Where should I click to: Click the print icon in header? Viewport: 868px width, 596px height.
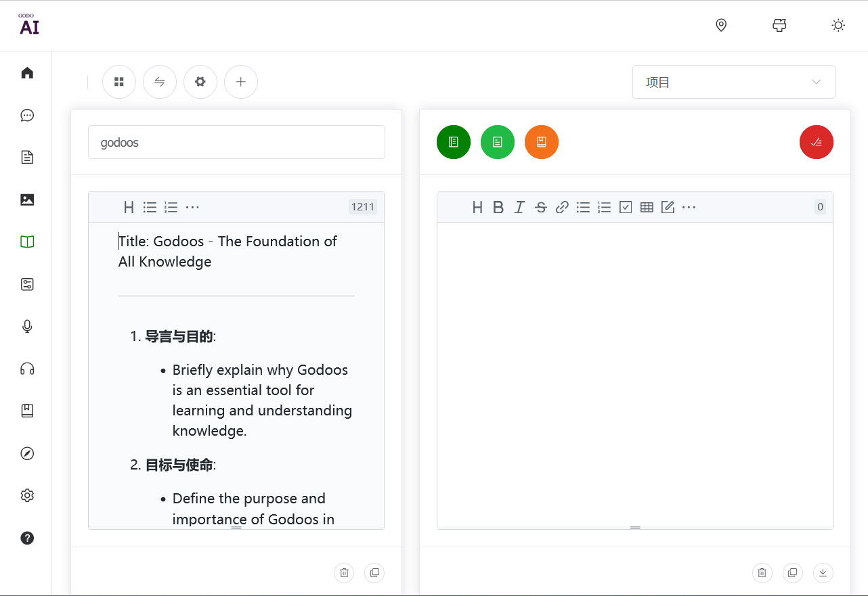tap(779, 25)
